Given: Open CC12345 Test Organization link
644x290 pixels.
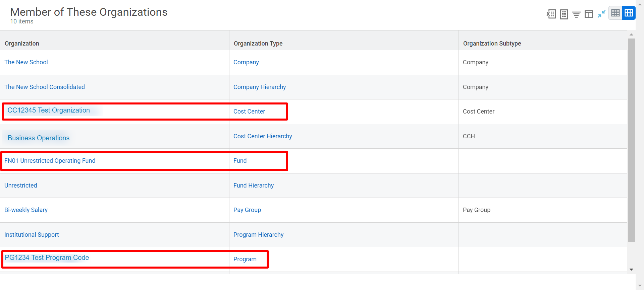Looking at the screenshot, I should 49,110.
